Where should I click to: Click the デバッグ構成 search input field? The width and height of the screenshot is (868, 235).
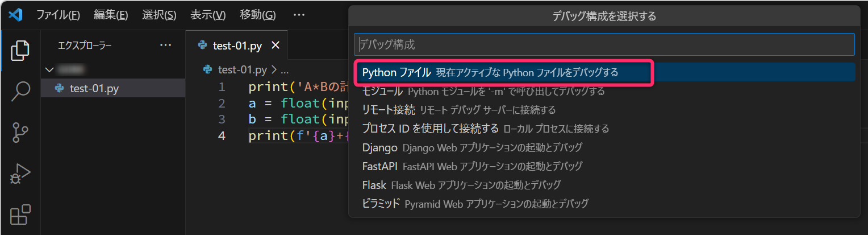pyautogui.click(x=604, y=44)
